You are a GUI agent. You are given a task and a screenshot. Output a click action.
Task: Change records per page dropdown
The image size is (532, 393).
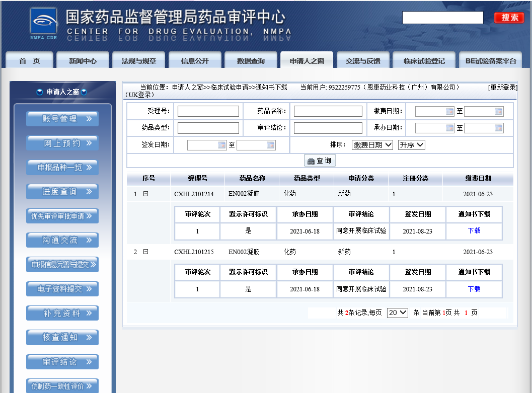pyautogui.click(x=397, y=312)
